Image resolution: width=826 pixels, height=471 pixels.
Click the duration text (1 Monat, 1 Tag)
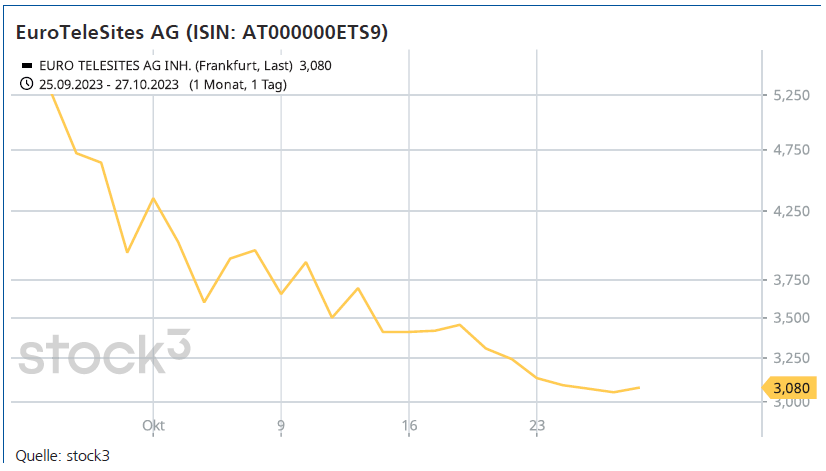[238, 84]
